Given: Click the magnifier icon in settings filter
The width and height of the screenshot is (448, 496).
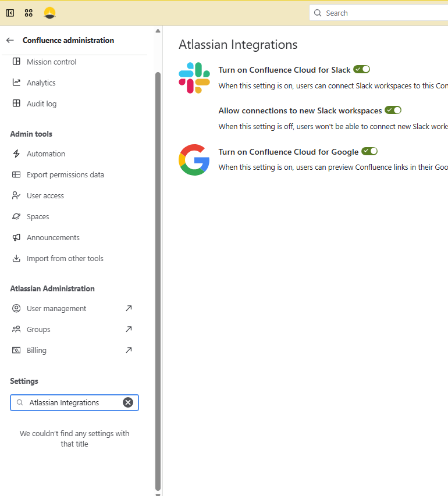Looking at the screenshot, I should [x=20, y=402].
